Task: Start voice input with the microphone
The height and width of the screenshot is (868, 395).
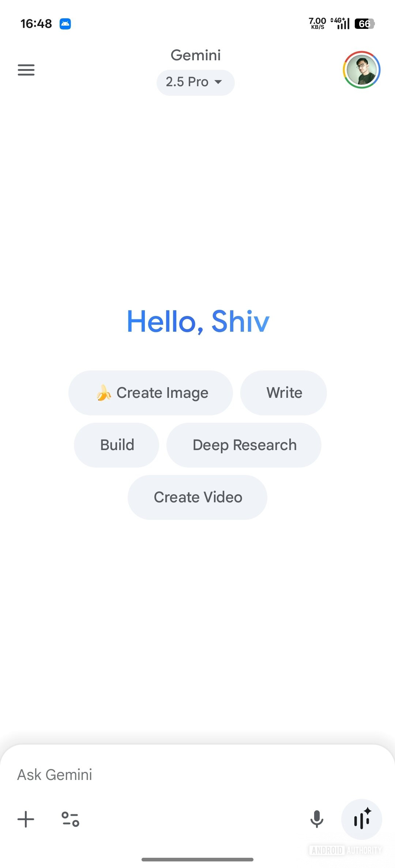Action: tap(317, 819)
